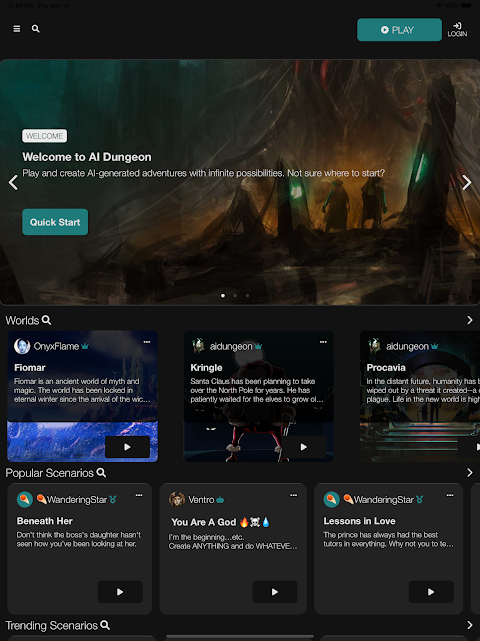Click the teal PLAY button
This screenshot has height=641, width=480.
tap(399, 29)
